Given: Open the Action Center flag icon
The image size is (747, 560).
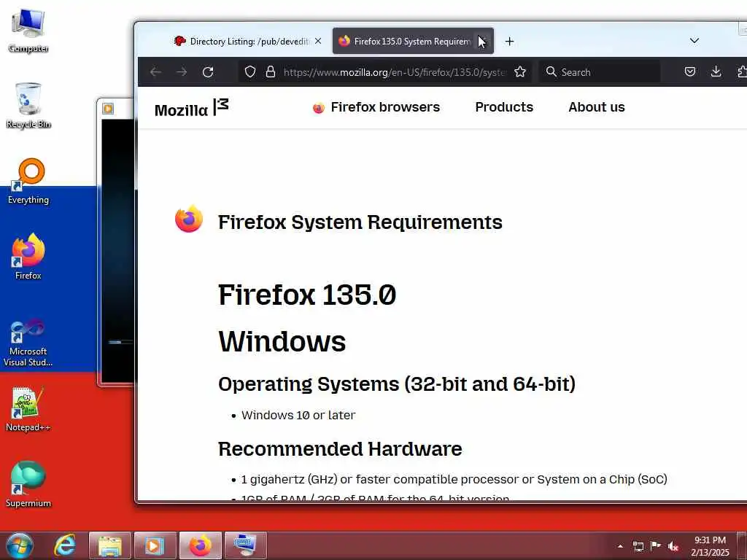Looking at the screenshot, I should point(656,545).
